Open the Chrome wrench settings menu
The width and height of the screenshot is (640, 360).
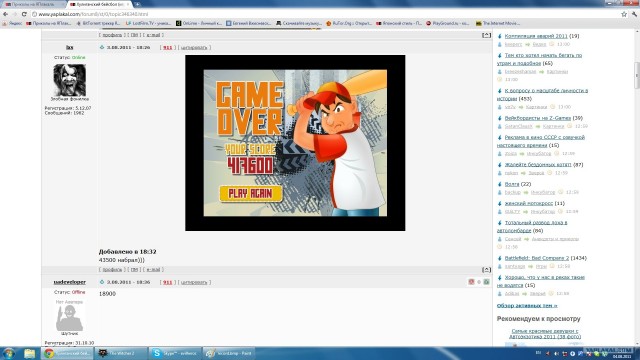pyautogui.click(x=635, y=14)
